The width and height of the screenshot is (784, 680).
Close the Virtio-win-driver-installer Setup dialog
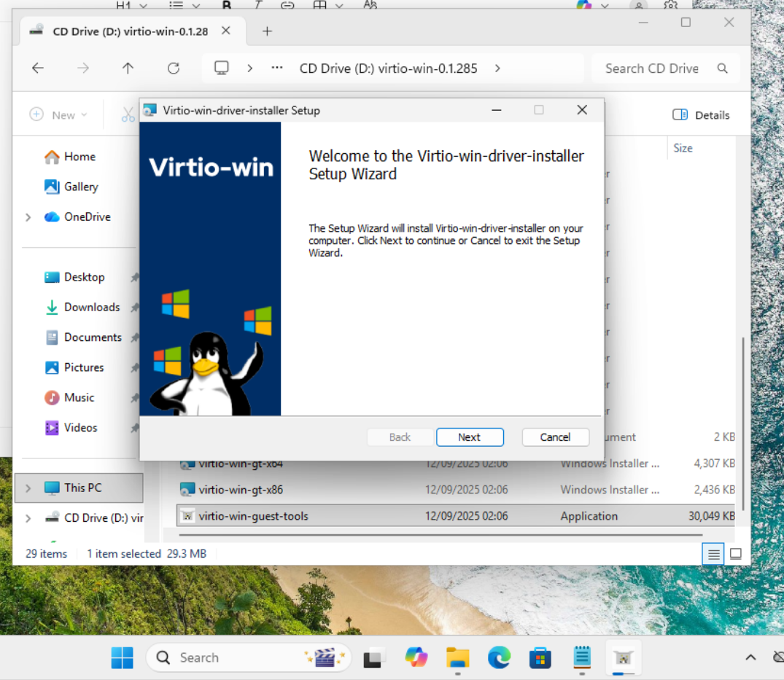click(582, 110)
